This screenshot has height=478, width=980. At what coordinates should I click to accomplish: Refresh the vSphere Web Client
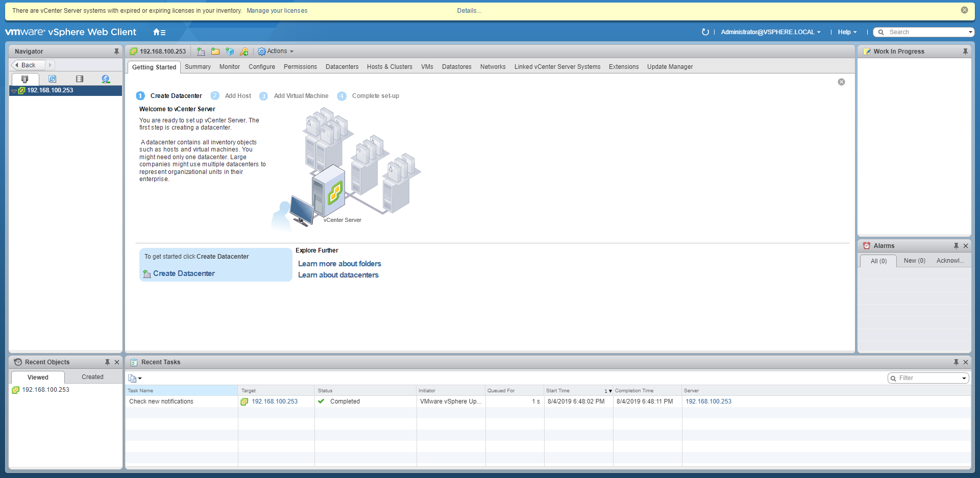705,32
